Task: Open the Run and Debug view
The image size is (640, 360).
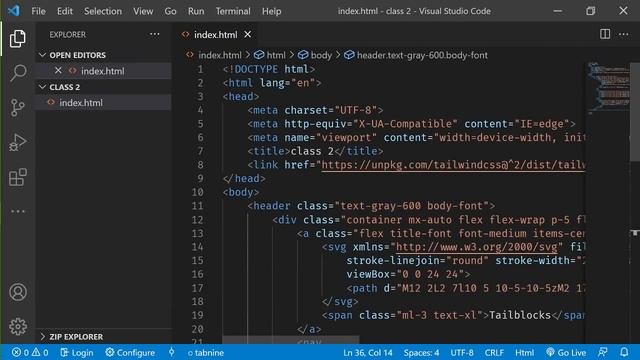Action: tap(18, 142)
